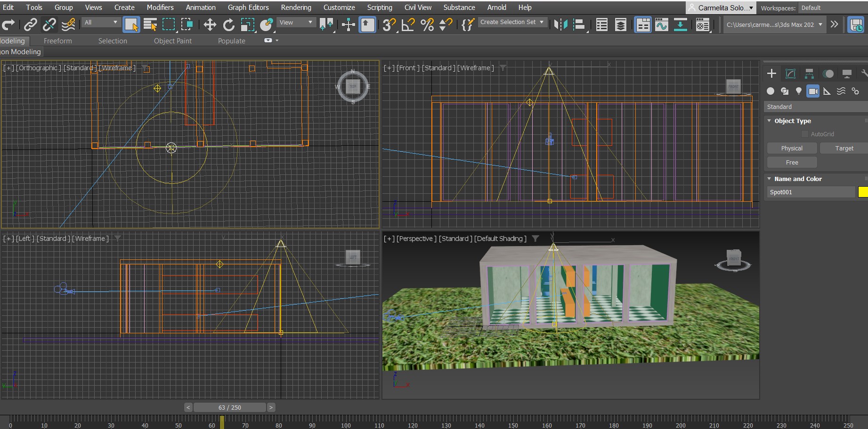This screenshot has width=868, height=429.
Task: Open the Modify command panel tab
Action: pos(790,74)
